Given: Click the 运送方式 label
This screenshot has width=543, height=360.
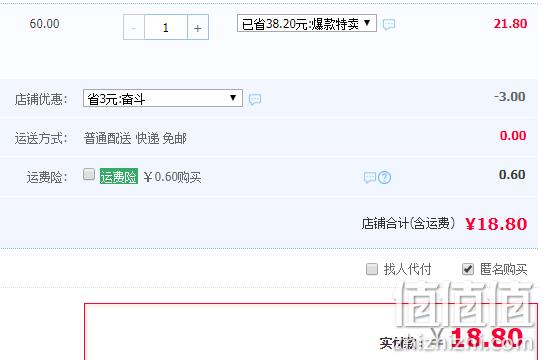Looking at the screenshot, I should (x=41, y=138).
